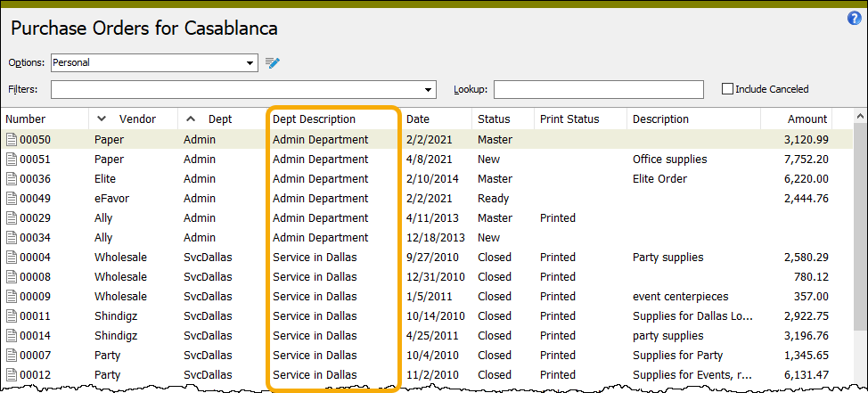Focus the Lookup text field
Screen dimensions: 868x393
598,90
